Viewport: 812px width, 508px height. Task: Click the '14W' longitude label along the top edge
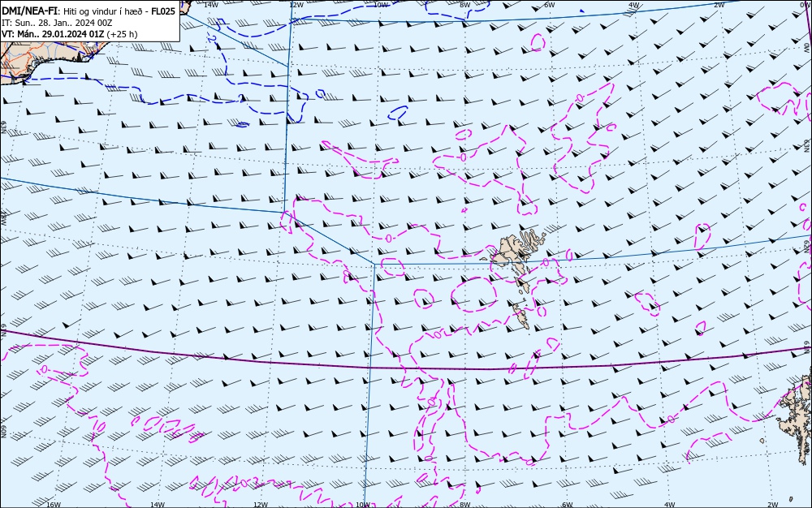point(211,5)
